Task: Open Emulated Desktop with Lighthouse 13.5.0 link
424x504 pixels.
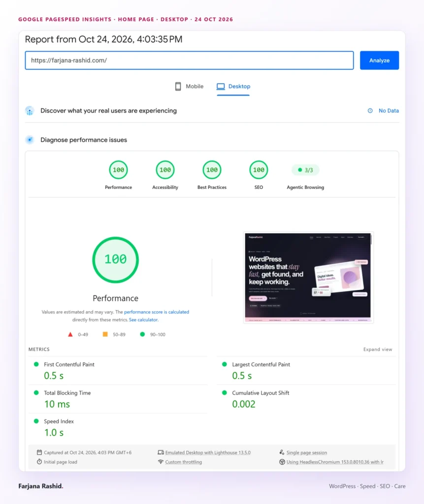Action: [x=208, y=453]
